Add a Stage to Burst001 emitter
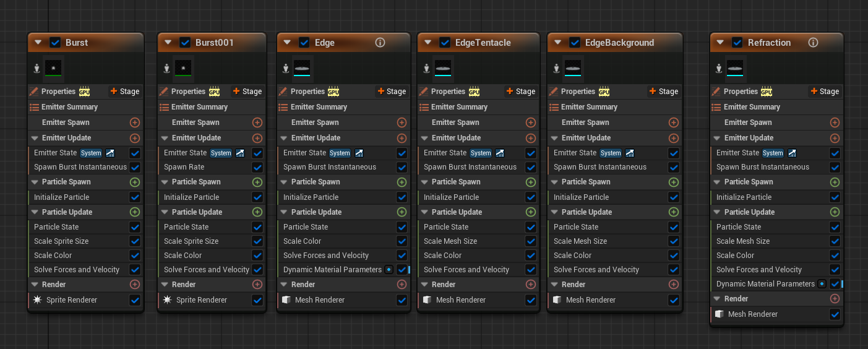Viewport: 868px width, 349px height. coord(247,92)
